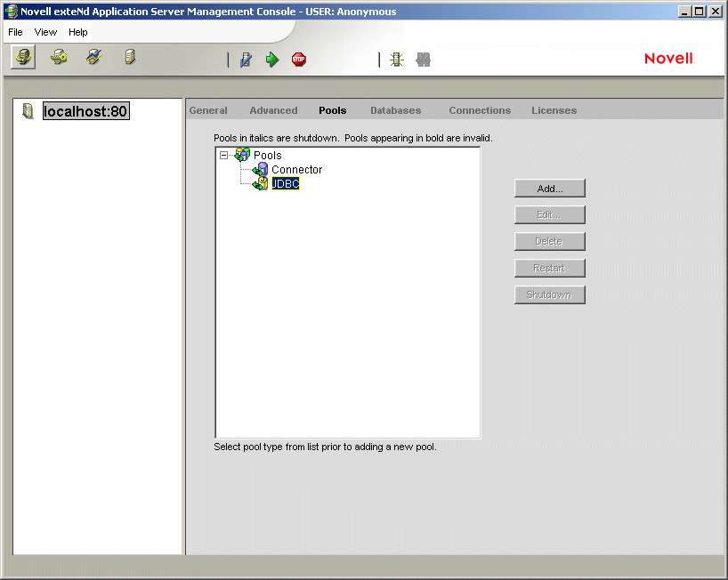The image size is (728, 580).
Task: Click the JDBC pool icon
Action: coord(260,184)
